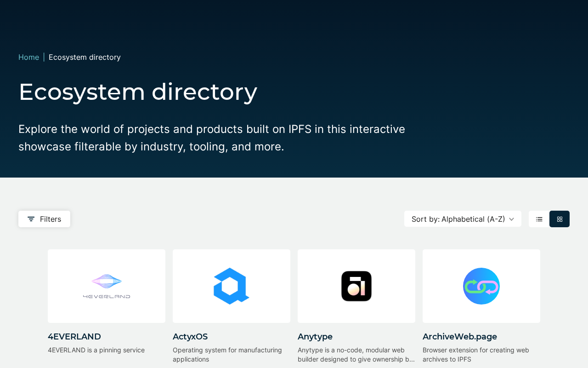Go to the Home breadcrumb link

point(28,57)
